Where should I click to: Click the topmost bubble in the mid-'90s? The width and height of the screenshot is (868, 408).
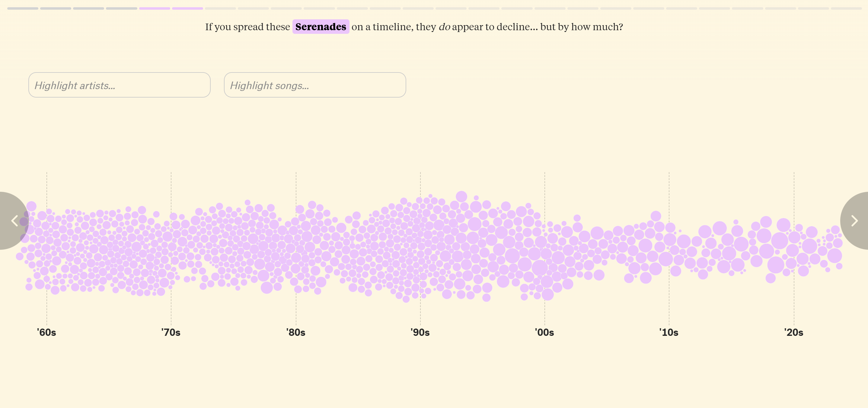(461, 196)
